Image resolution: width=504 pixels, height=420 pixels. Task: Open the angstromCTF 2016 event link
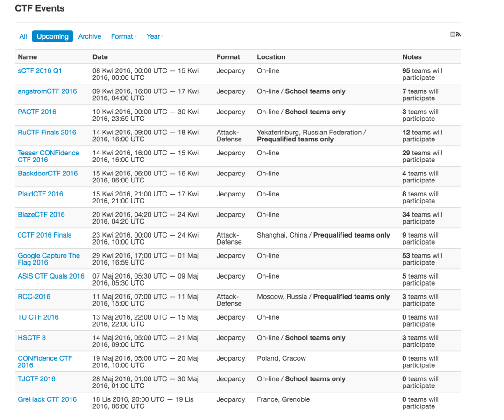click(47, 91)
